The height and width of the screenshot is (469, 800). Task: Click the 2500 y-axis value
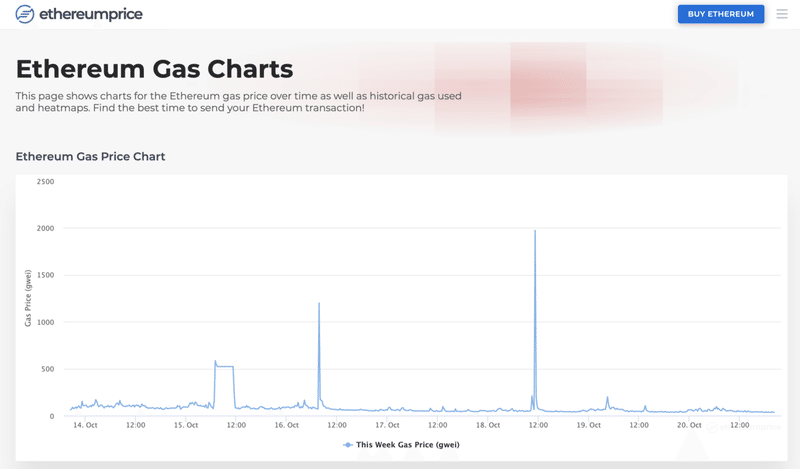tap(45, 182)
